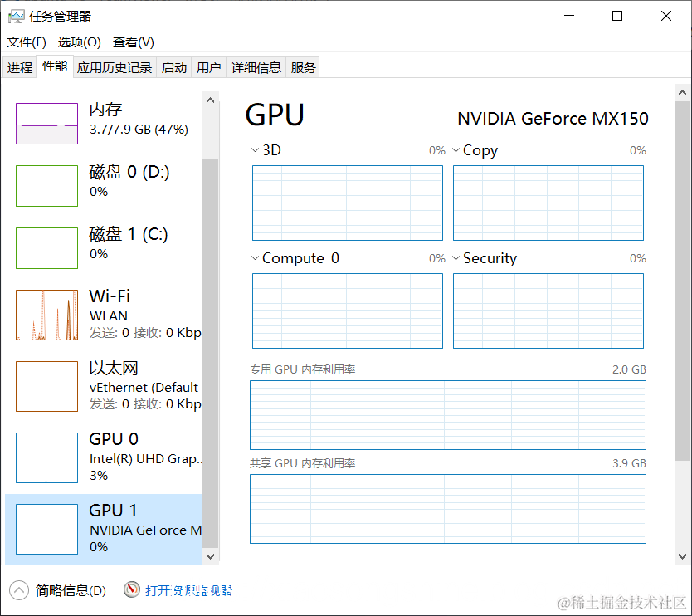692x616 pixels.
Task: Open the 文件(F) menu
Action: 26,42
